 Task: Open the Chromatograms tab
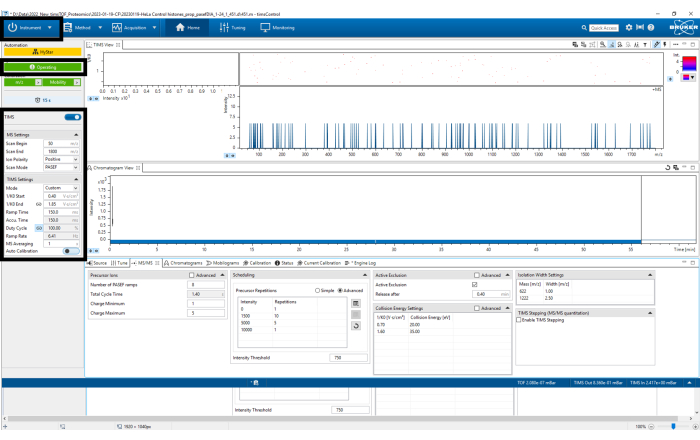(x=183, y=263)
